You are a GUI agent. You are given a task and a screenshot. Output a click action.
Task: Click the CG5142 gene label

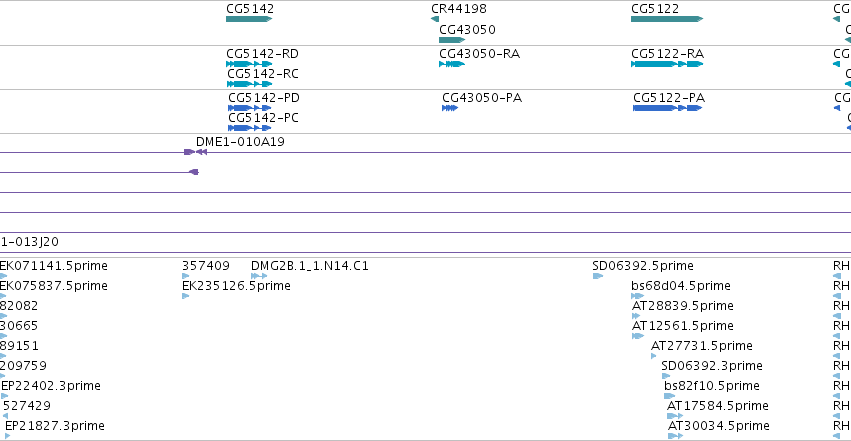point(250,9)
